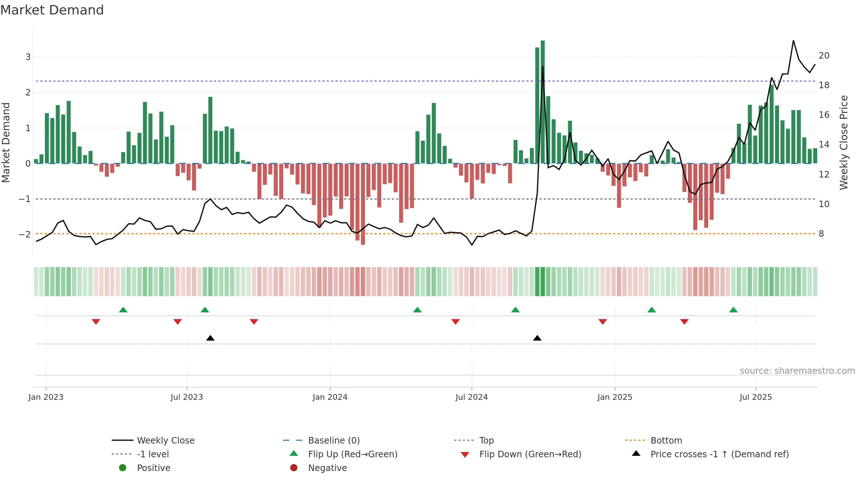The image size is (868, 488).
Task: Toggle the -1 level legend label
Action: (153, 454)
